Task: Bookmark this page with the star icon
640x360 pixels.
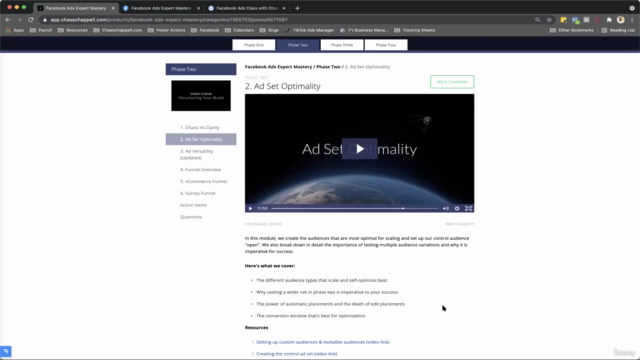Action: (x=549, y=20)
